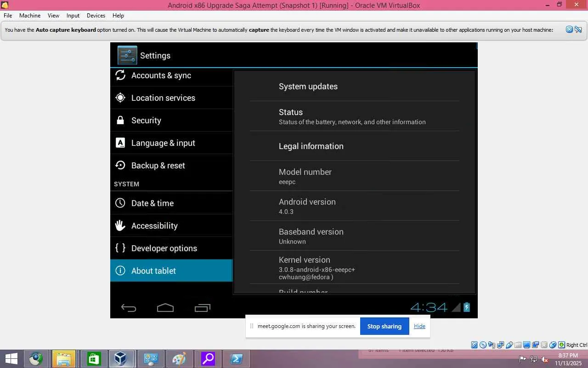Viewport: 588px width, 368px height.
Task: Click VirtualBox shared folders indicator
Action: pyautogui.click(x=518, y=345)
